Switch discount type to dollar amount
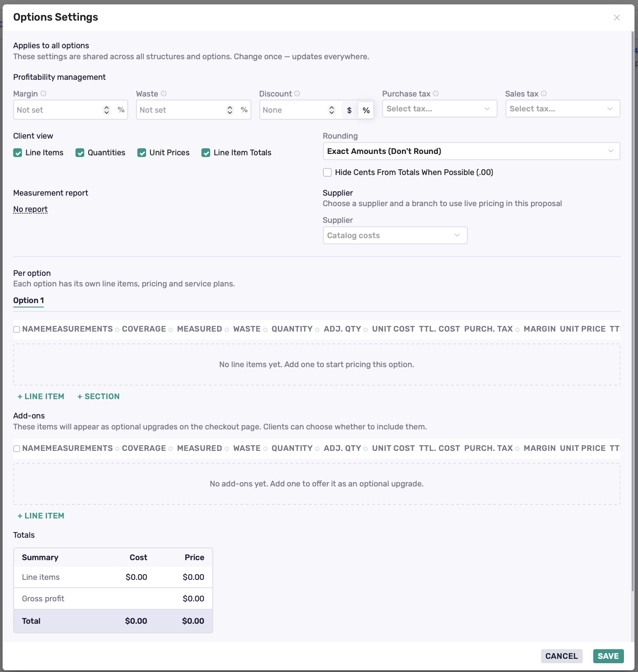Viewport: 638px width, 672px height. click(349, 110)
